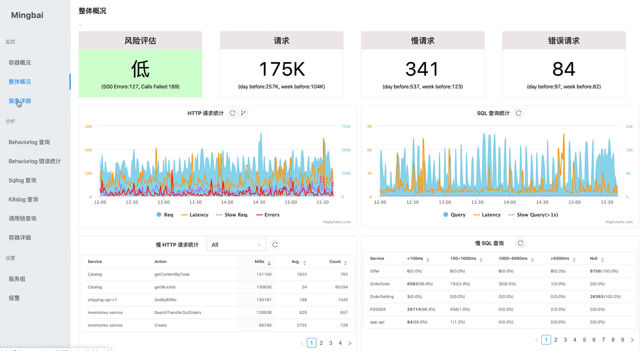Go to page 2 of slow HTTP table
This screenshot has width=644, height=351.
tap(321, 343)
